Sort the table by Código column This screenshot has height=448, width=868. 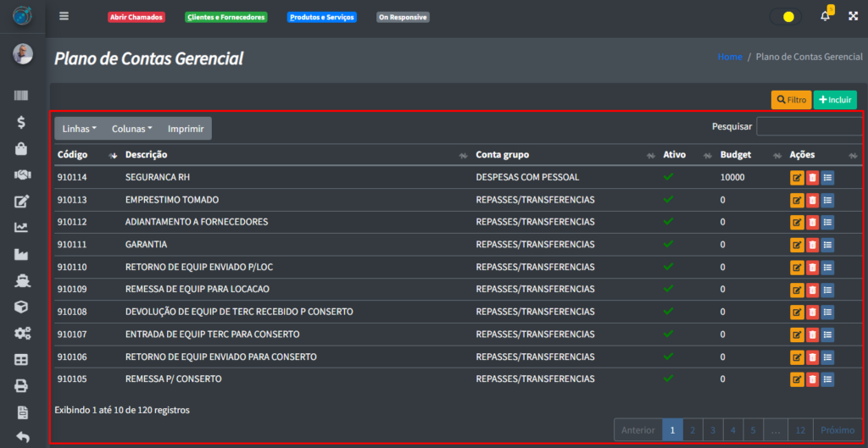pos(85,155)
